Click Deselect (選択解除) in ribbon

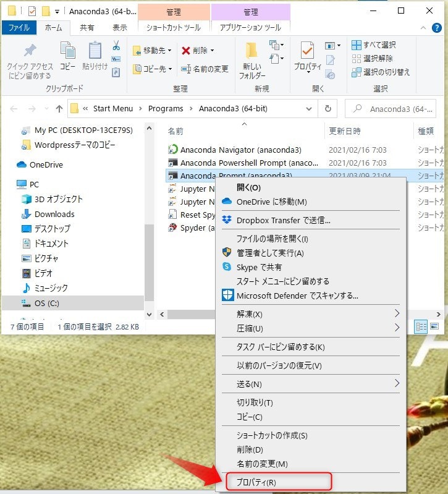click(373, 59)
